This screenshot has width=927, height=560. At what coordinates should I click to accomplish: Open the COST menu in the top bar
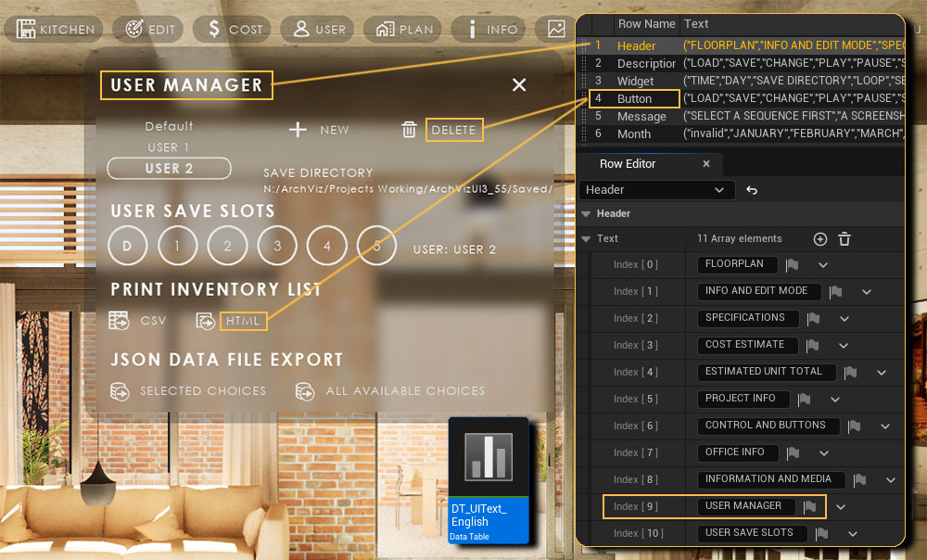point(237,29)
